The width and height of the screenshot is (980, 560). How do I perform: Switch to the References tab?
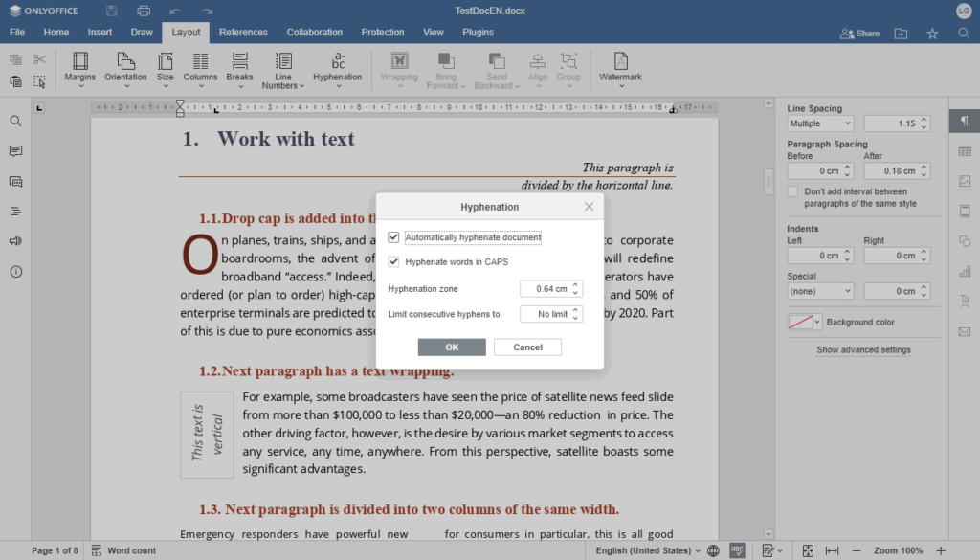243,32
